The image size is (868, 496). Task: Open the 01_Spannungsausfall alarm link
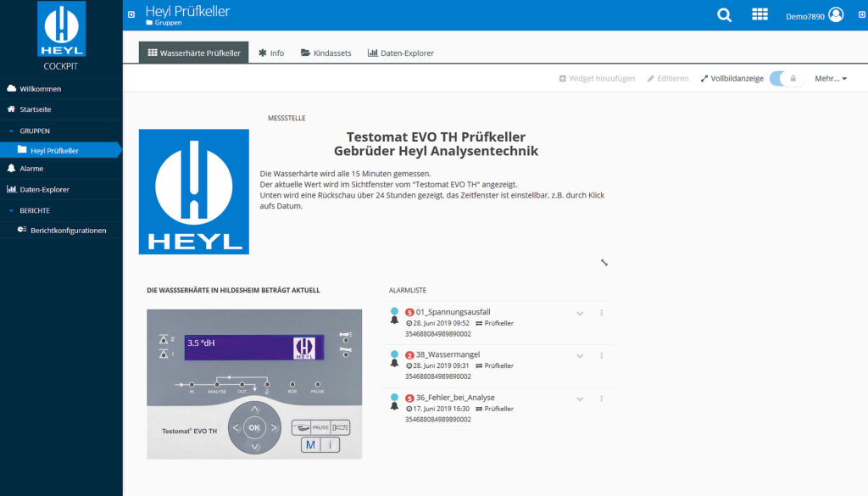tap(453, 312)
